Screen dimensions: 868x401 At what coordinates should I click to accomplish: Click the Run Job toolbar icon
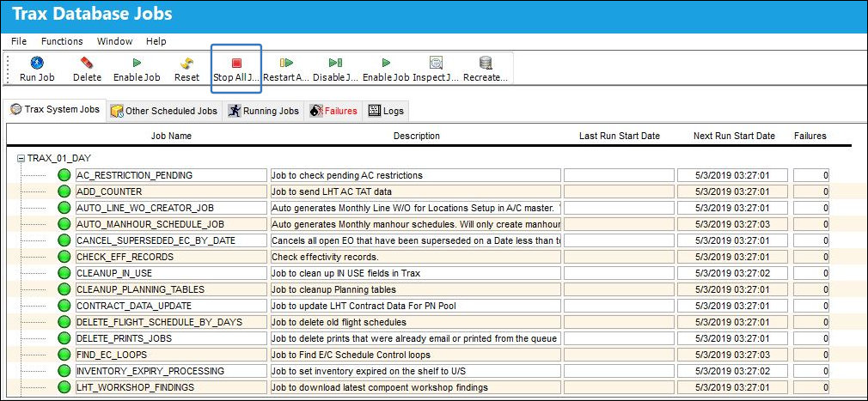point(37,63)
